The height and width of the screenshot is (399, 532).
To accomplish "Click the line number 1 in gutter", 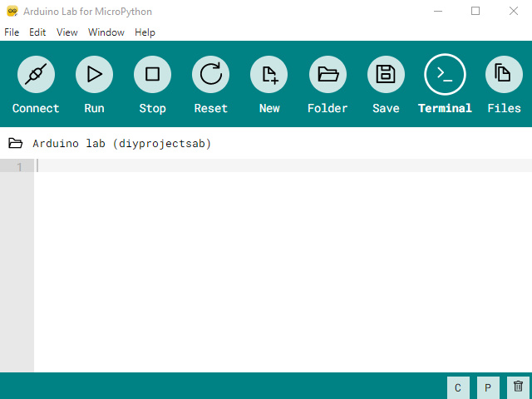I will (19, 166).
